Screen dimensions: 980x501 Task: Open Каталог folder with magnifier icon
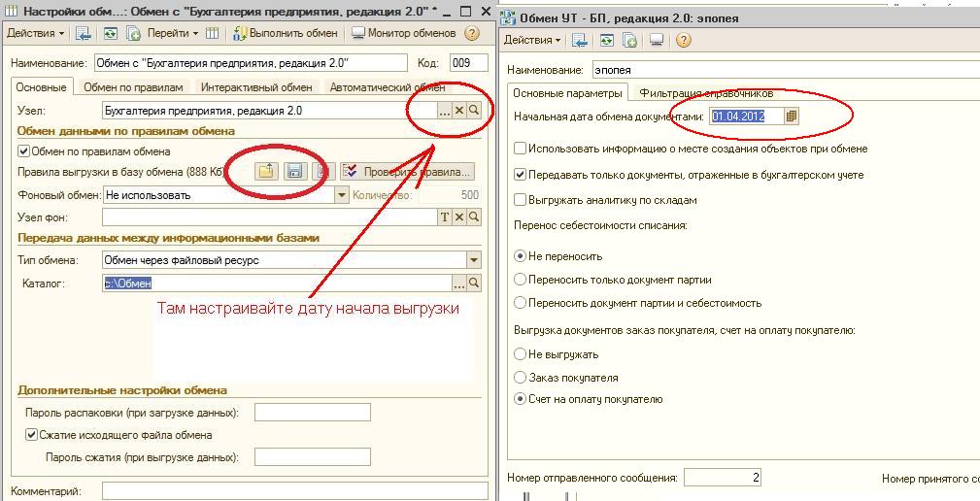474,283
